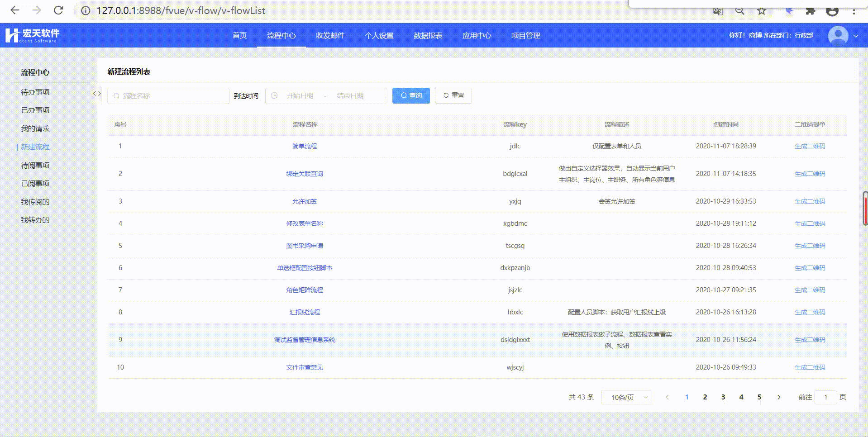Open the 图书采购申请 flow link
868x437 pixels.
[x=305, y=246]
